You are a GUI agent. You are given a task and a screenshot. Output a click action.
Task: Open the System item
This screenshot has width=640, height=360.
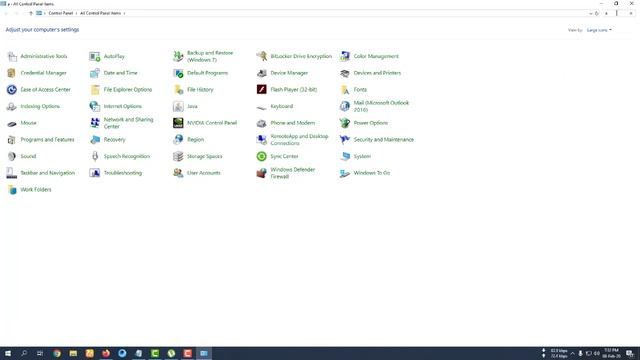point(355,157)
